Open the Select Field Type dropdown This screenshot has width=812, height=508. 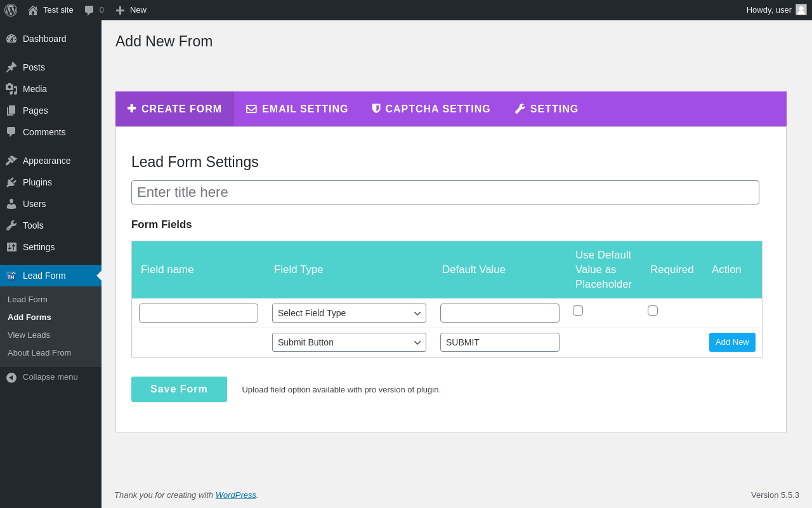click(349, 313)
